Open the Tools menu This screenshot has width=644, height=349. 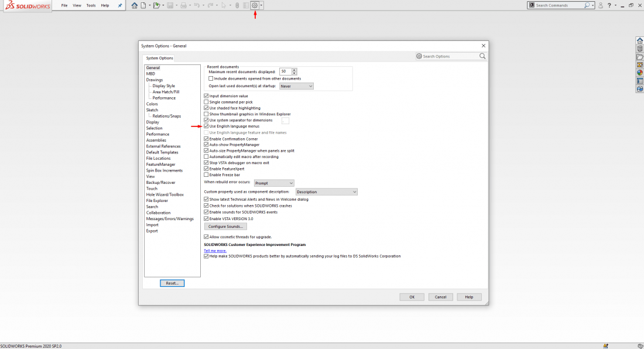click(x=91, y=5)
